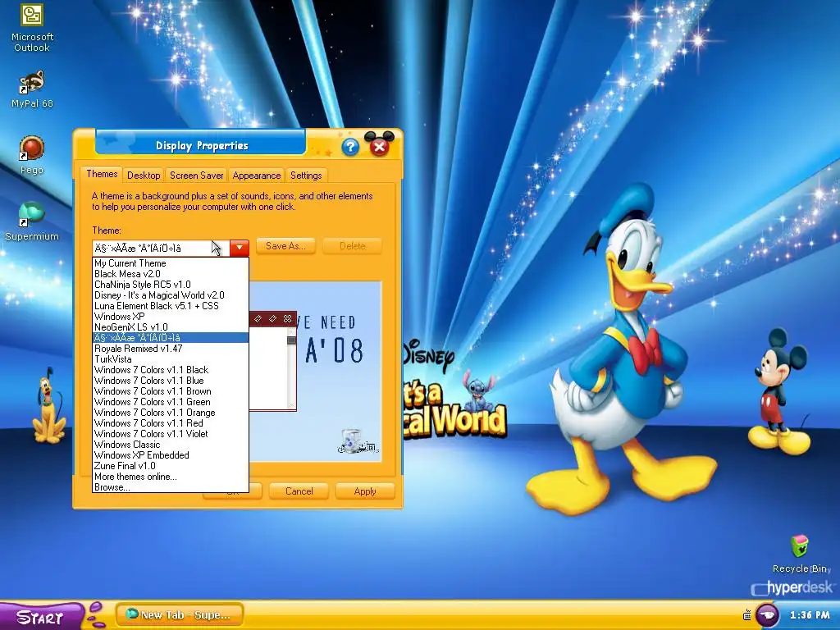Collapse the Theme dropdown with the red arrow
Screen dimensions: 840x630
tap(240, 248)
